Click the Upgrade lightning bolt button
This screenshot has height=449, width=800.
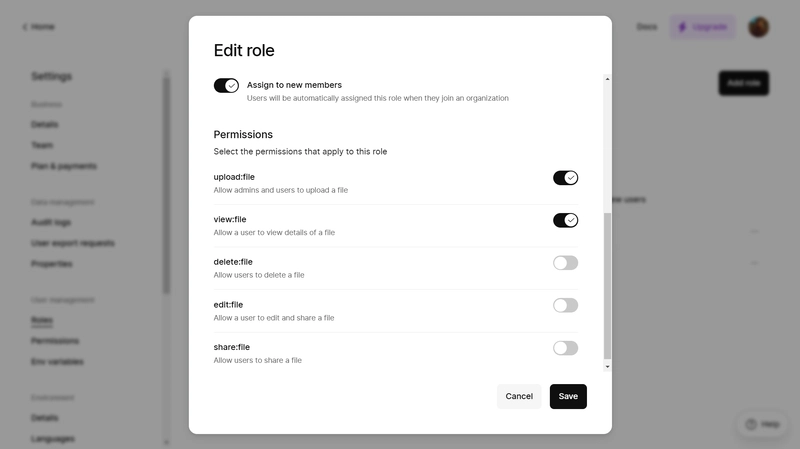click(703, 27)
